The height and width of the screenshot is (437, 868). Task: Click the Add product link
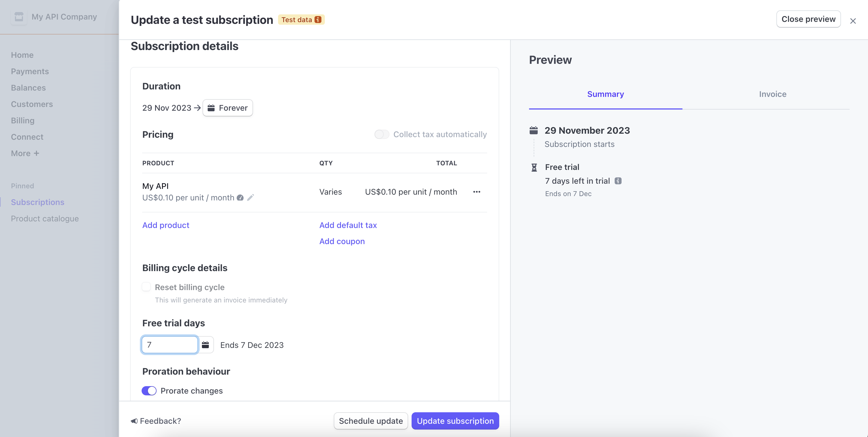[x=165, y=225]
